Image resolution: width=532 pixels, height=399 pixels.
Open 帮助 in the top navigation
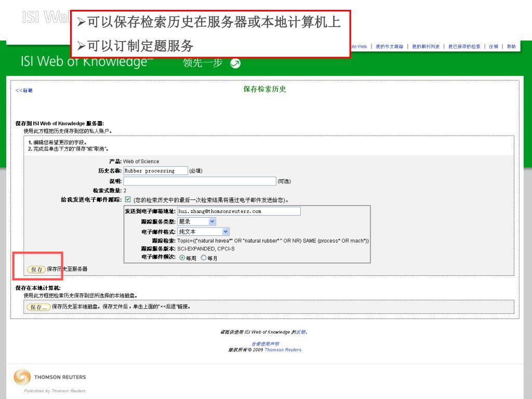click(x=511, y=46)
